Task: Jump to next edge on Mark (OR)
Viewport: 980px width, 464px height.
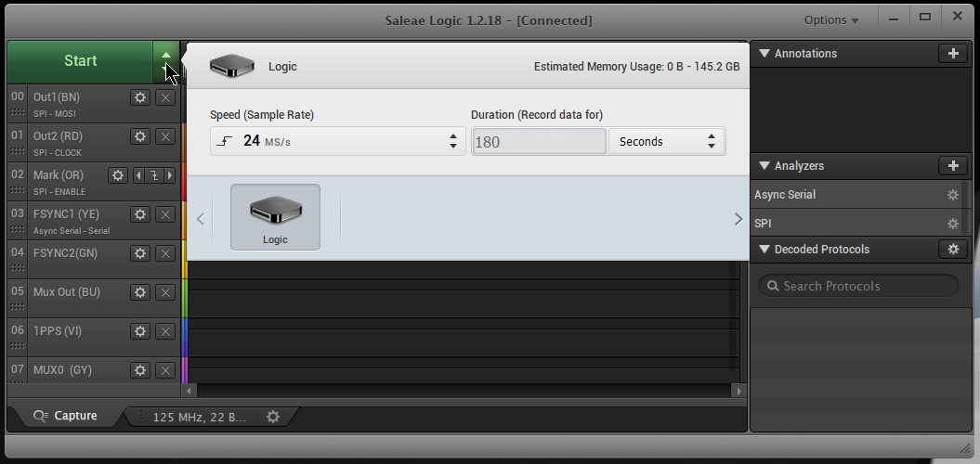Action: (169, 175)
